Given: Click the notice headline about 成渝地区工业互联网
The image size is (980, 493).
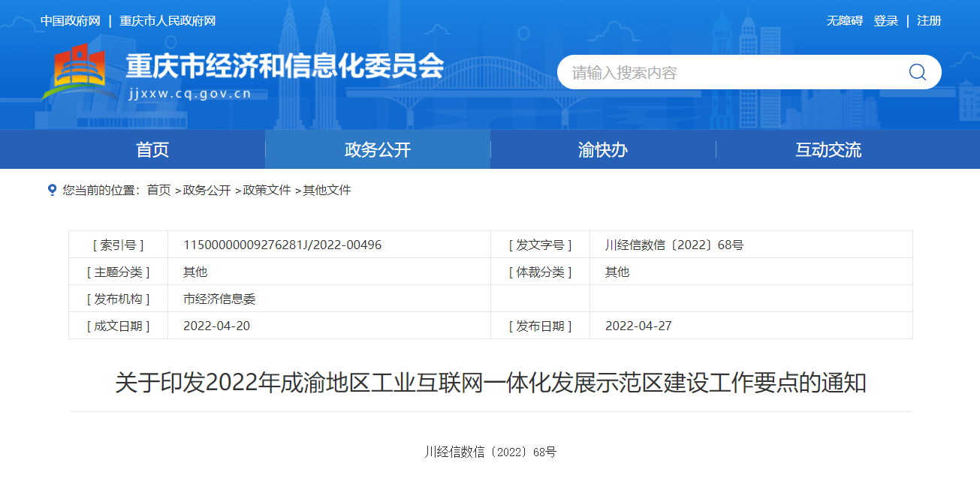Looking at the screenshot, I should [490, 383].
